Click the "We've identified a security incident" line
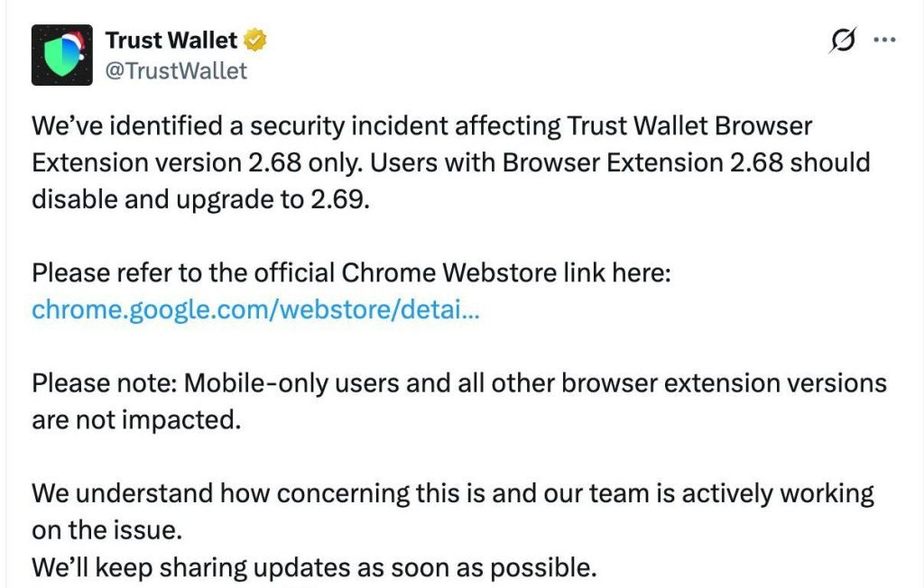The image size is (924, 588). pyautogui.click(x=422, y=126)
